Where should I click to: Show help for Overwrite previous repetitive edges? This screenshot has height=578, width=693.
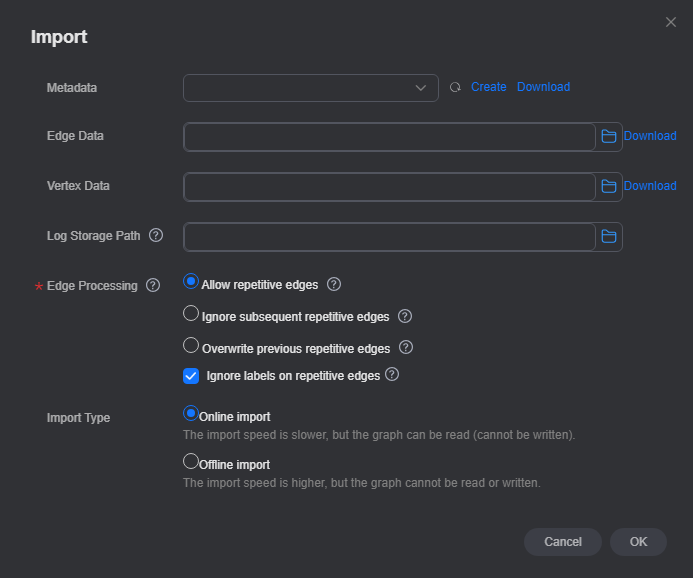point(406,347)
